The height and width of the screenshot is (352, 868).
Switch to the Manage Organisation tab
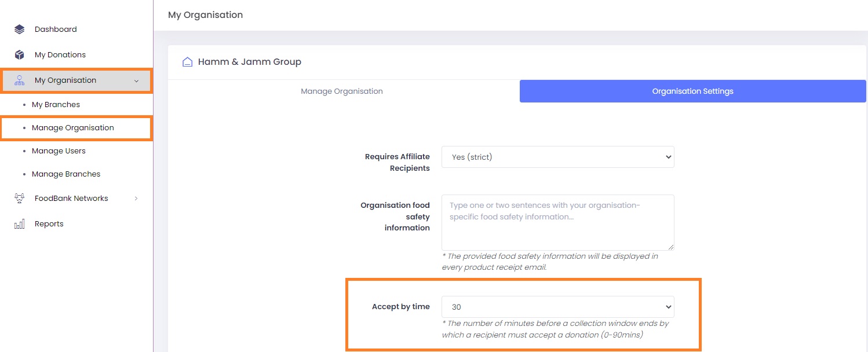point(342,91)
